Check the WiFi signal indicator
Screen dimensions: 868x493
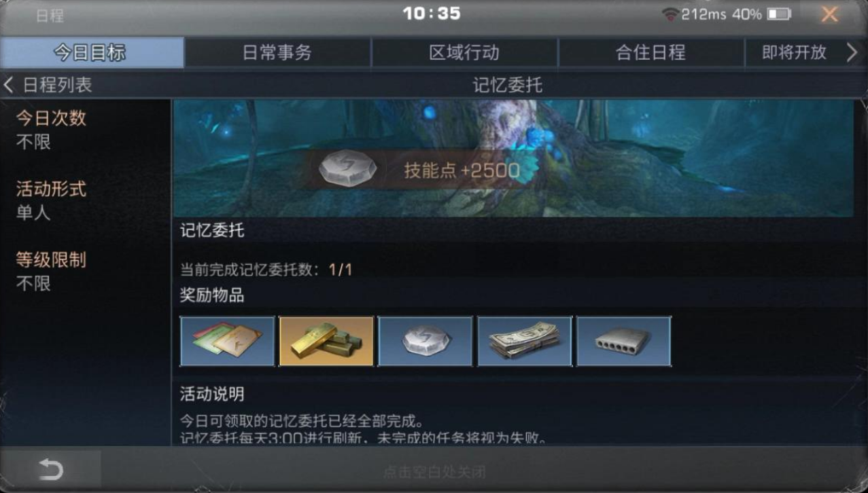pyautogui.click(x=670, y=14)
